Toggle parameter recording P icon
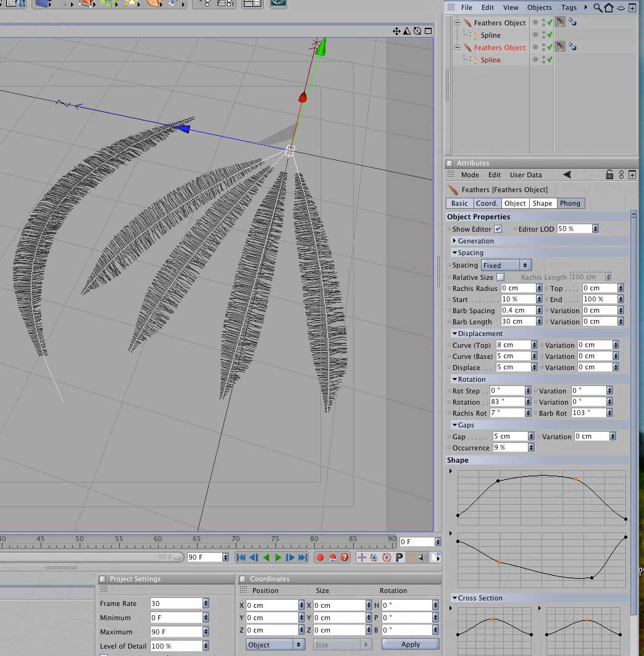The width and height of the screenshot is (644, 656). point(399,557)
